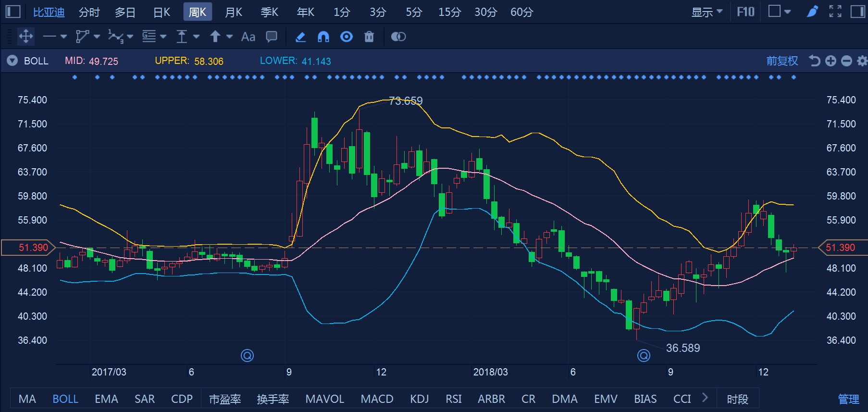Viewport: 868px width, 412px height.
Task: Expand the measurement tool dropdown arrow
Action: (x=196, y=37)
